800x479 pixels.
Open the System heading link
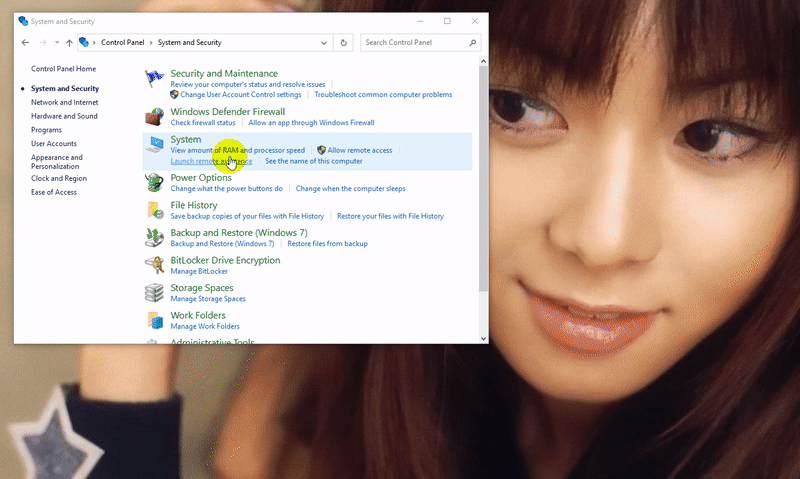click(186, 139)
